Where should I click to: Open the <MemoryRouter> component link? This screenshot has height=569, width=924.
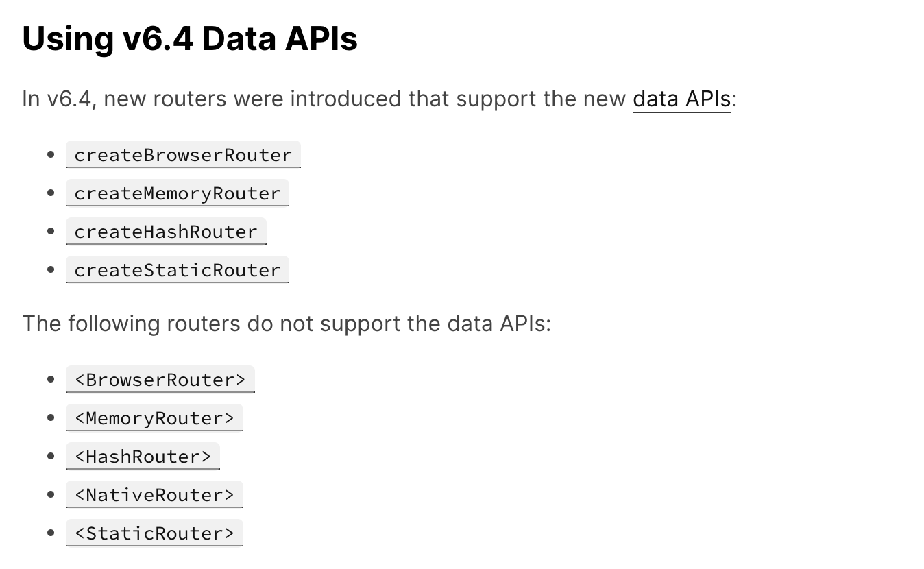[x=154, y=418]
